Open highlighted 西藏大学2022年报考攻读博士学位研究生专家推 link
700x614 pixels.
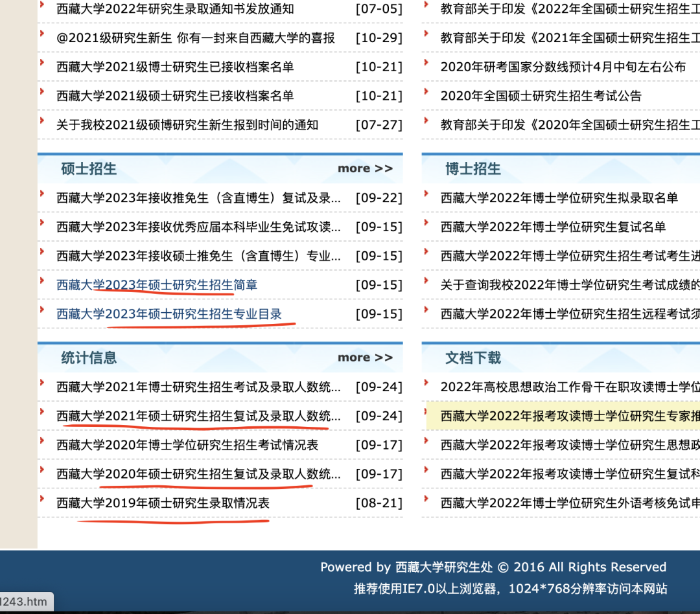click(x=570, y=416)
